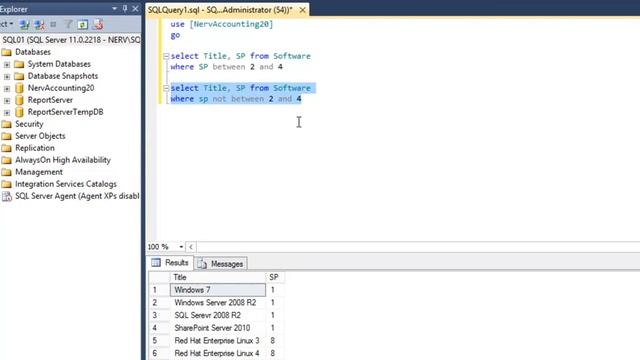Close the SQLQuery1.sql tab
This screenshot has height=360, width=640.
[302, 10]
